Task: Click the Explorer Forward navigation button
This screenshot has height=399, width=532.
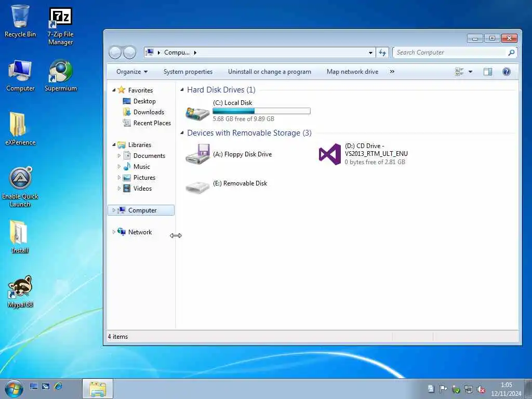Action: click(x=129, y=52)
